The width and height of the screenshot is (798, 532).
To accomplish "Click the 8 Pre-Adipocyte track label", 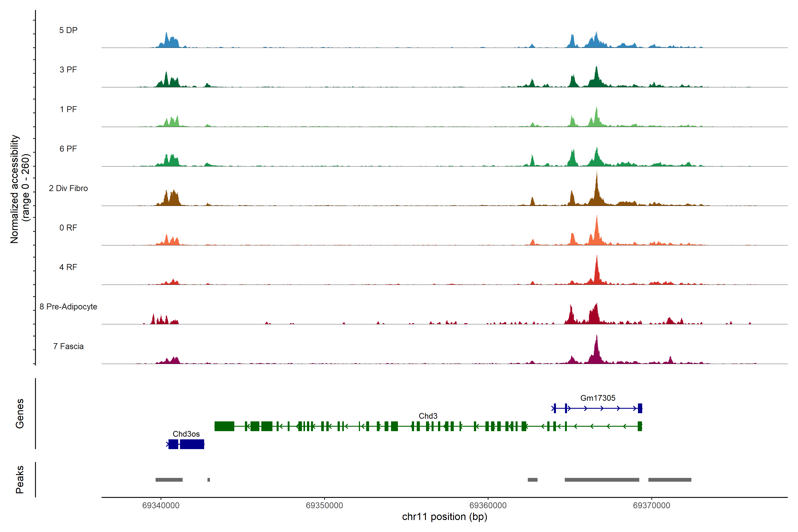I will point(68,307).
